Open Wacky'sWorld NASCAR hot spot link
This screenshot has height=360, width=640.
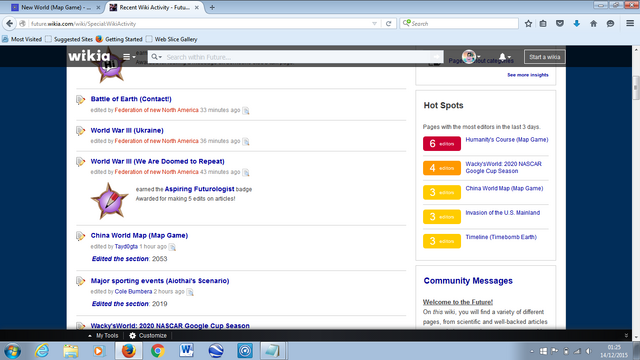(x=503, y=167)
